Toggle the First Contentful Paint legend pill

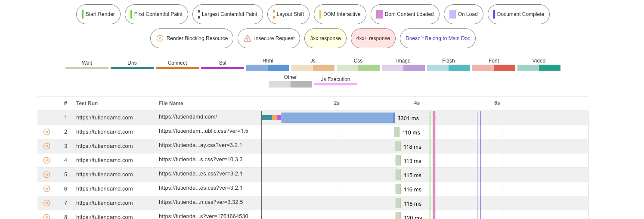point(156,14)
